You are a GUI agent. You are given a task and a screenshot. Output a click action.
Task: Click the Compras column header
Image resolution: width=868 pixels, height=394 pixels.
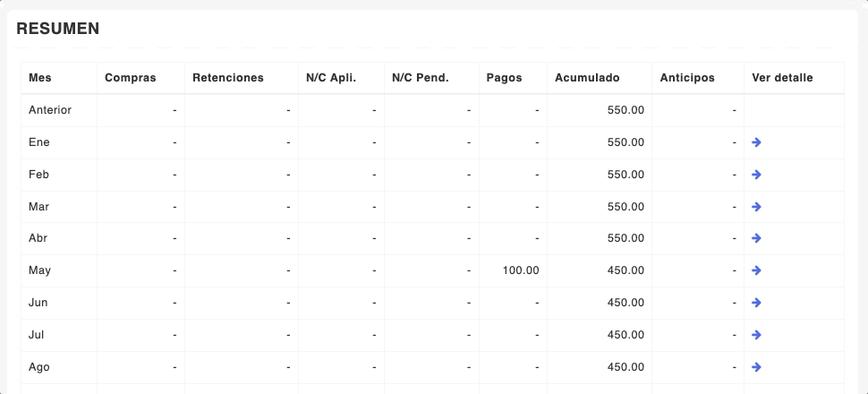pos(130,78)
